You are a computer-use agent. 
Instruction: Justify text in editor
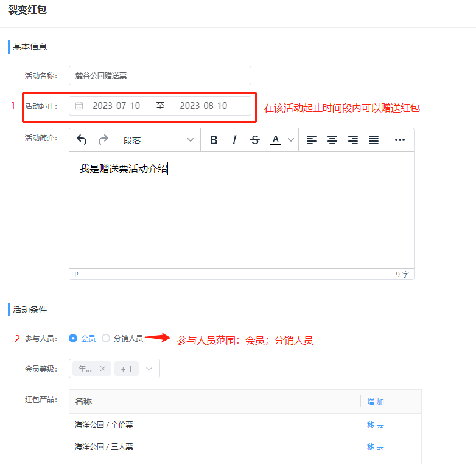click(374, 140)
